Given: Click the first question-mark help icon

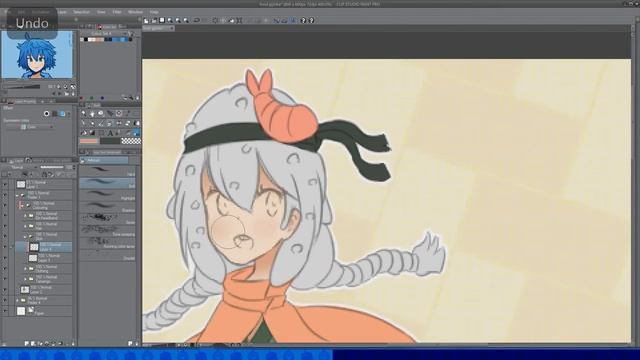Looking at the screenshot, I should 303,20.
